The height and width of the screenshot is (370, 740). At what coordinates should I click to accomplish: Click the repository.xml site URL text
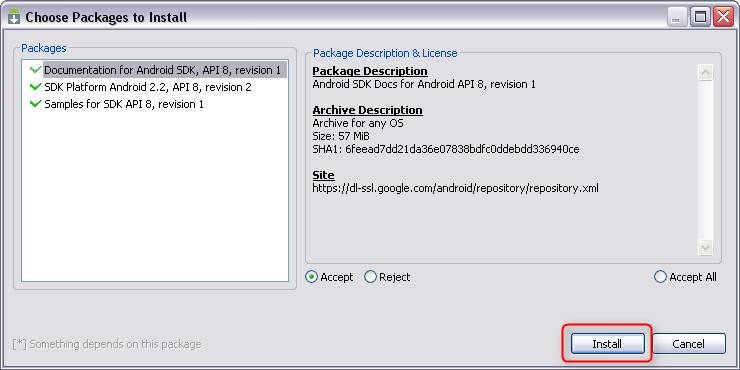455,188
